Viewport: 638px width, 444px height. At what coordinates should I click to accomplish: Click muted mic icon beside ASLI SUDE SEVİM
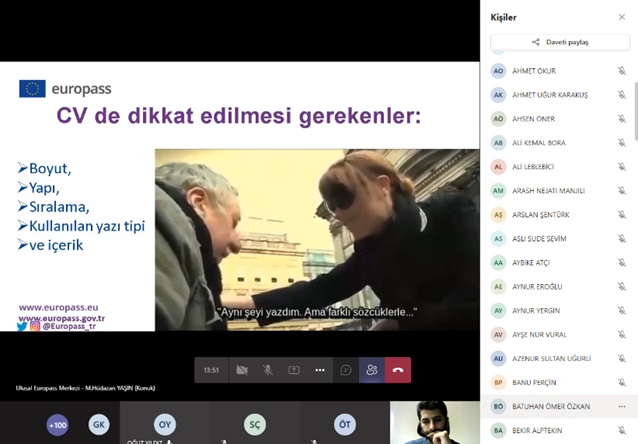coord(622,238)
